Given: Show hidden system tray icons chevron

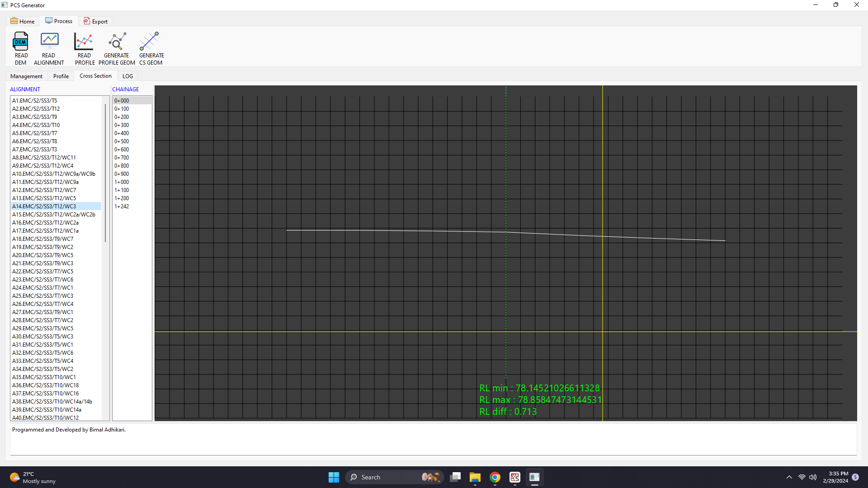Looking at the screenshot, I should pos(789,477).
